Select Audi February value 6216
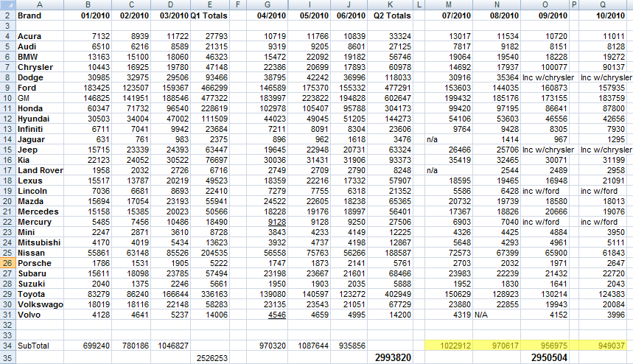The image size is (633, 364). [130, 46]
